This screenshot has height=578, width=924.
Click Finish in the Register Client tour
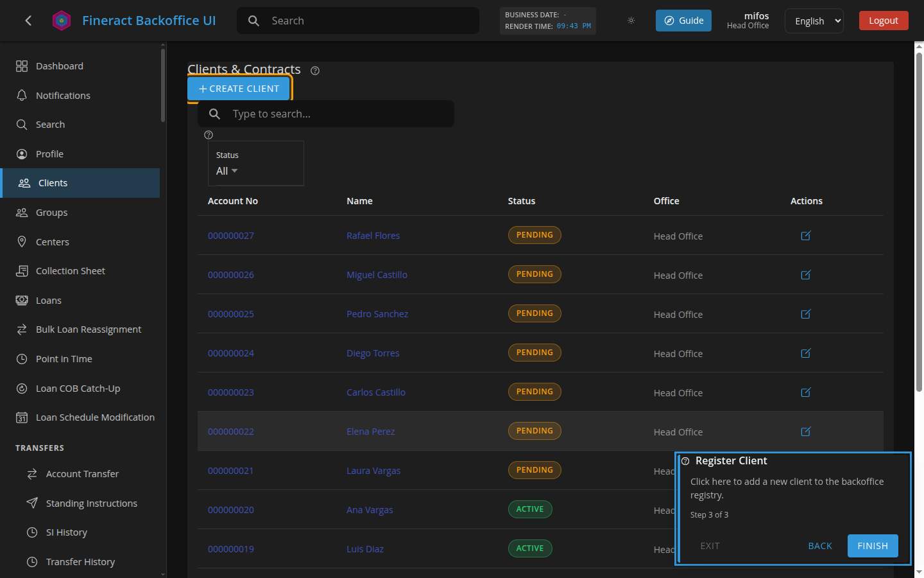(x=873, y=546)
